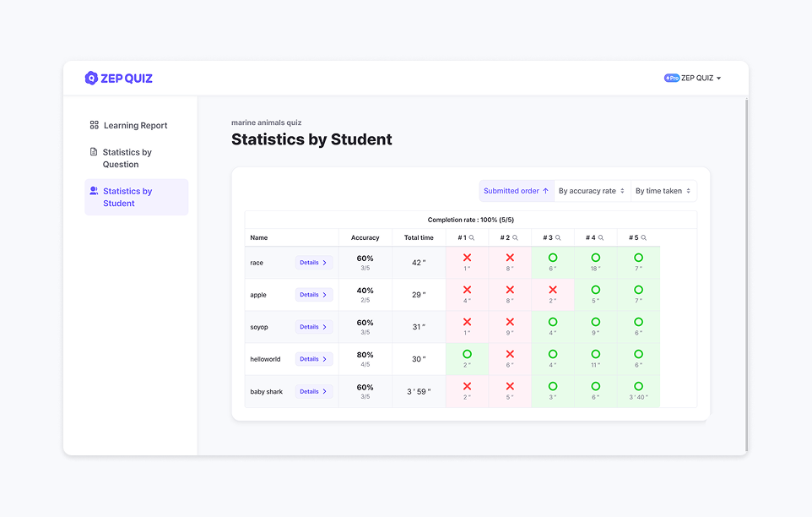This screenshot has width=812, height=517.
Task: Open Details for student helloworld
Action: click(x=313, y=359)
